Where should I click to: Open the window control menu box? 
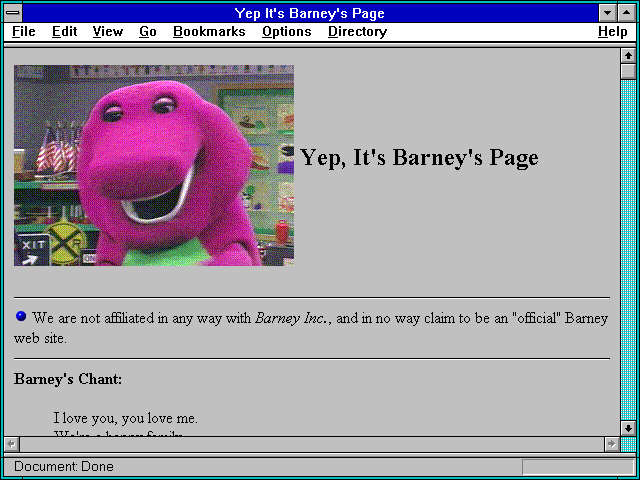click(x=13, y=13)
